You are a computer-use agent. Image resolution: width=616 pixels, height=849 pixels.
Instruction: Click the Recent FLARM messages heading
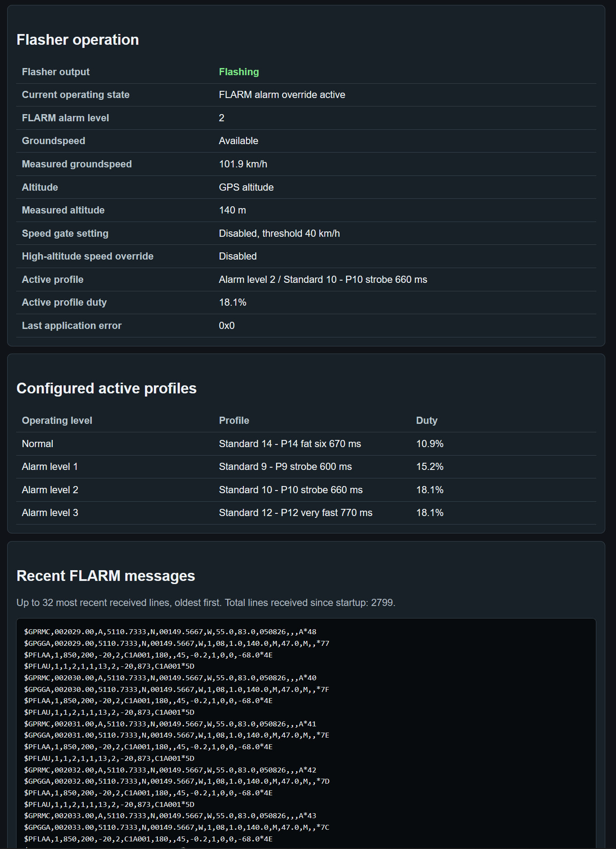(106, 576)
